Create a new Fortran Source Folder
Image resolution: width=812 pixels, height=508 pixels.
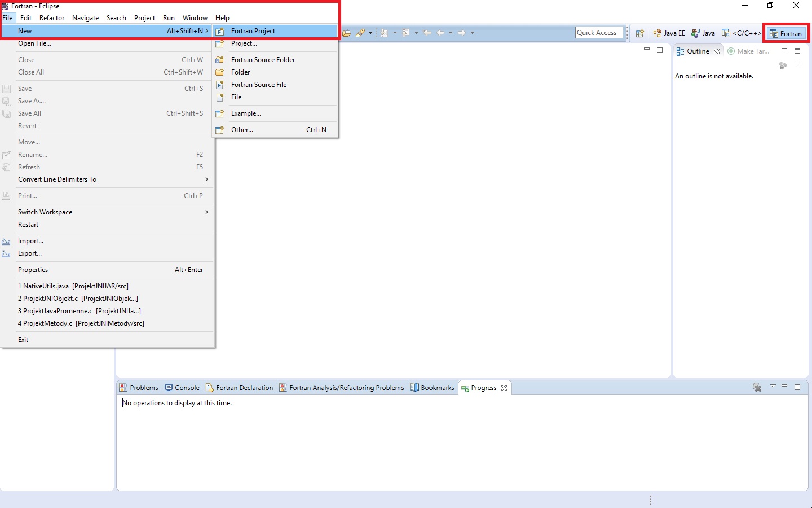(275, 60)
